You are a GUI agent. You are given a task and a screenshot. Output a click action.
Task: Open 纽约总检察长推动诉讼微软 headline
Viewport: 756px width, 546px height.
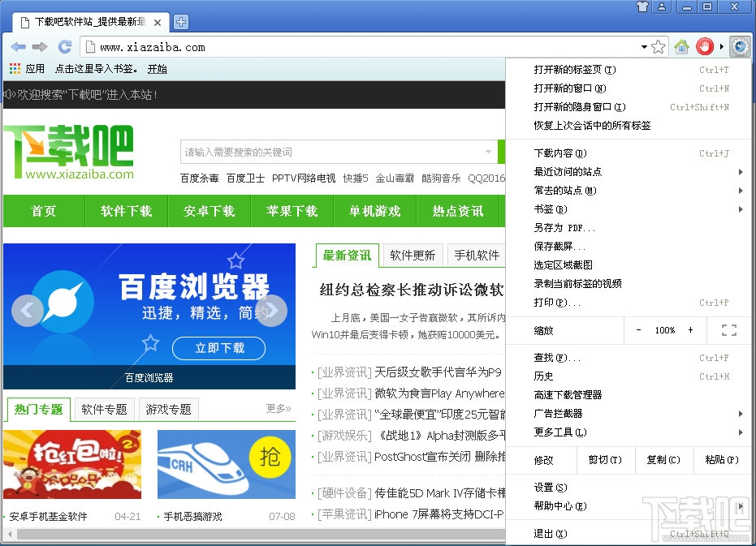point(411,290)
